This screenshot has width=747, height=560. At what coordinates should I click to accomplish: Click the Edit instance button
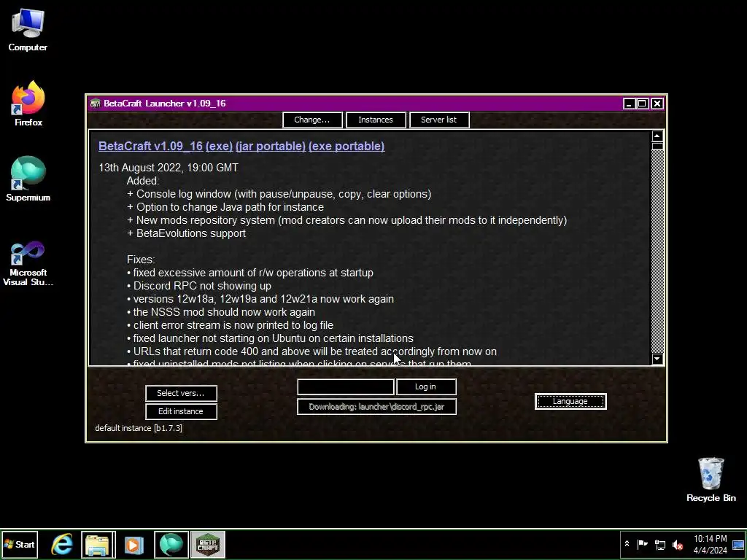tap(181, 411)
